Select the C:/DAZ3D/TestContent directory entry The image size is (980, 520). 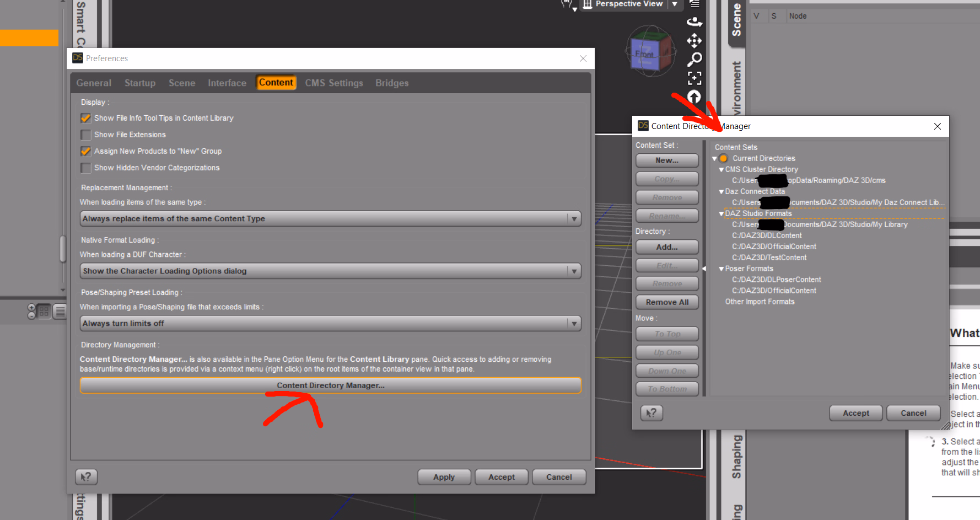pyautogui.click(x=769, y=258)
